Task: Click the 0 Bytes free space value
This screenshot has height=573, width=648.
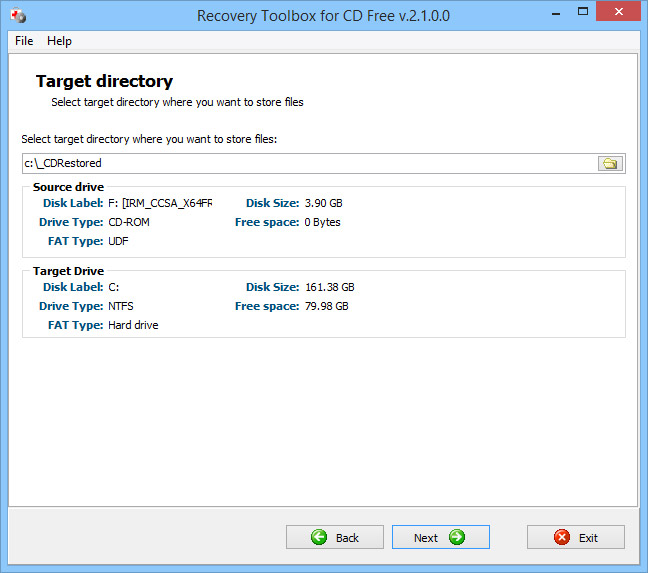Action: [x=322, y=222]
